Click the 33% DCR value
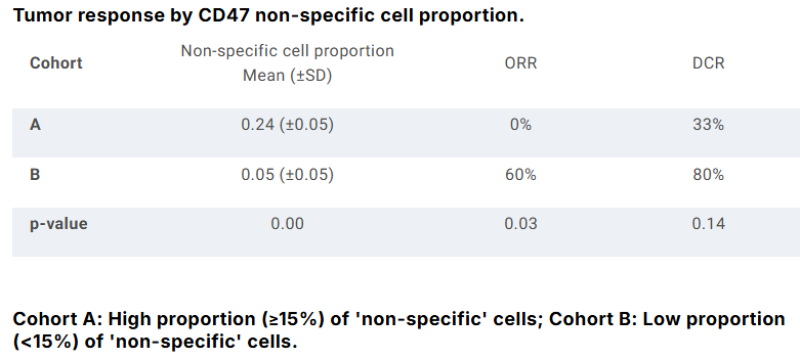Viewport: 800px width, 360px height. (708, 124)
